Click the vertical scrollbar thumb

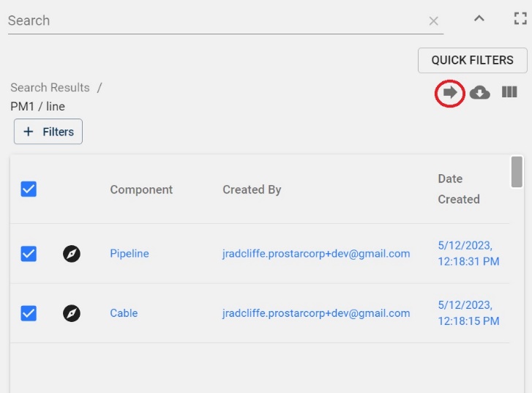(517, 172)
